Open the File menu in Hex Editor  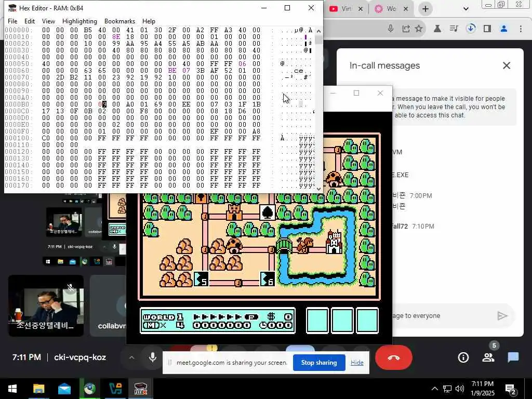(12, 21)
